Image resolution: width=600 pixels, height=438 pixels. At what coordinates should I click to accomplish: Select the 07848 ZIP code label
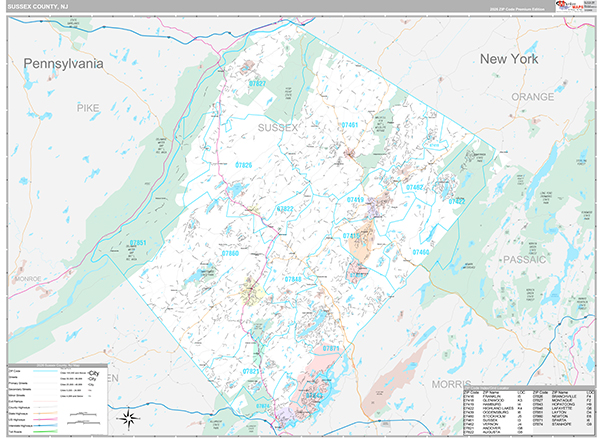click(293, 279)
